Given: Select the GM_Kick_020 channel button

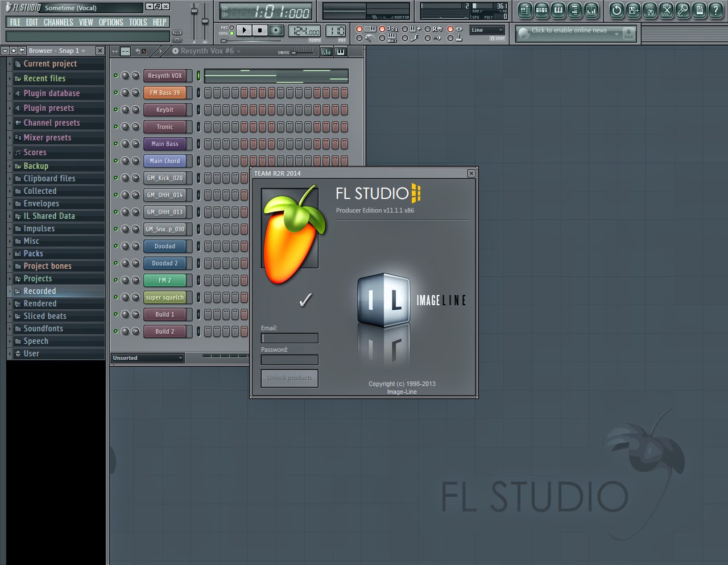Looking at the screenshot, I should tap(165, 178).
